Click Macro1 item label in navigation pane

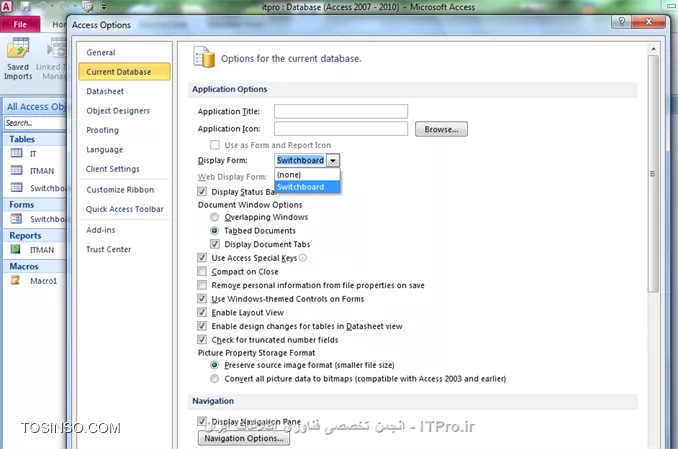pos(44,281)
